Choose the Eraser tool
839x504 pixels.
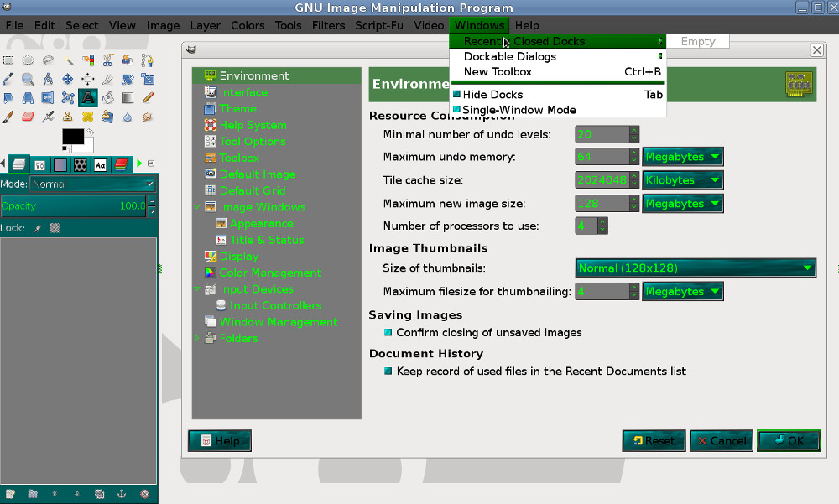[x=28, y=117]
